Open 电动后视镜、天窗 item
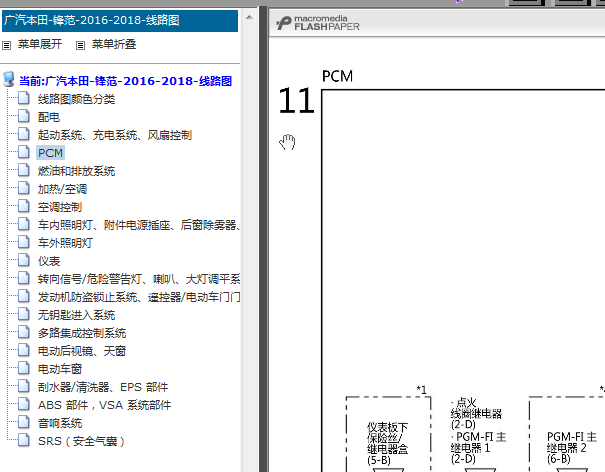The height and width of the screenshot is (472, 605). coord(82,351)
